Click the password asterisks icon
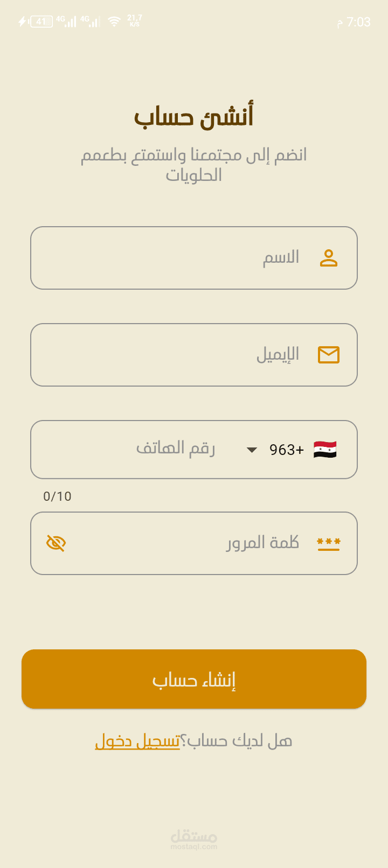388x868 pixels. click(x=328, y=543)
